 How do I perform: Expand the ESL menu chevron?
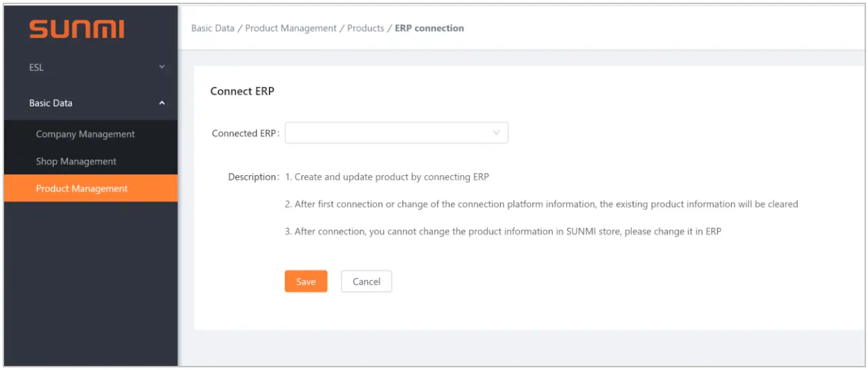pyautogui.click(x=162, y=67)
